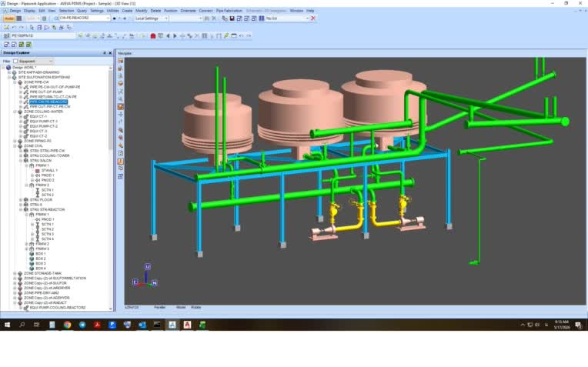Open the Utilities menu
The image size is (588, 367).
(112, 11)
